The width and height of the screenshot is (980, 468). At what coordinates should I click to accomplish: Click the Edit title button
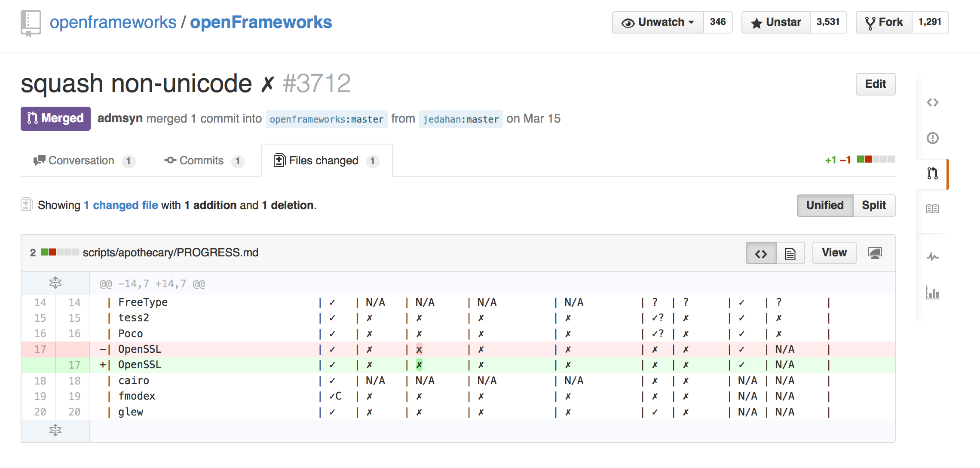pyautogui.click(x=876, y=84)
